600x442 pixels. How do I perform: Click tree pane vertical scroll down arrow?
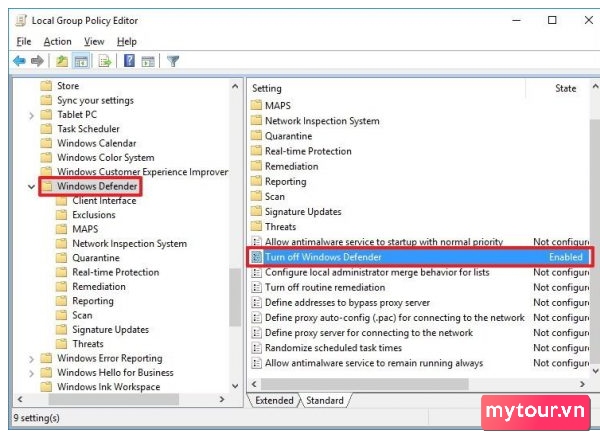click(x=235, y=386)
